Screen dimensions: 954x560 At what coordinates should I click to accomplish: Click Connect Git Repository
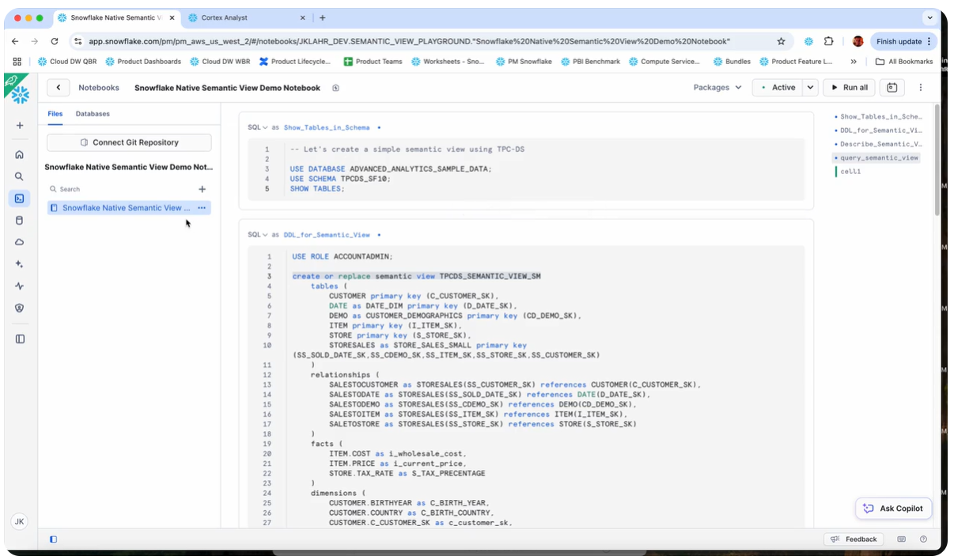point(129,142)
